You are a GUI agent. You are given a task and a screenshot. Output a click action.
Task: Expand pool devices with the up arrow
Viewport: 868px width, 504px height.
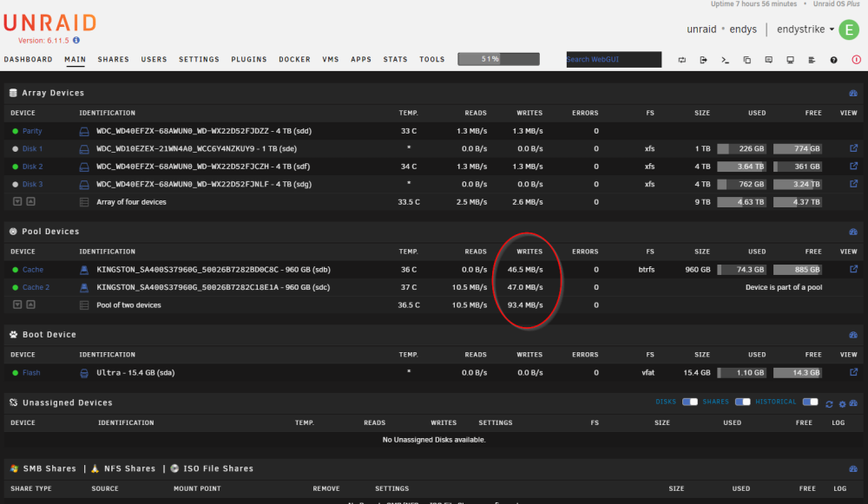click(x=31, y=304)
